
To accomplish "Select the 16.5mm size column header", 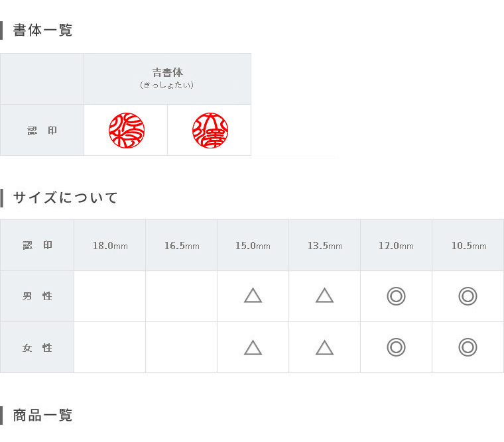I will pos(182,246).
